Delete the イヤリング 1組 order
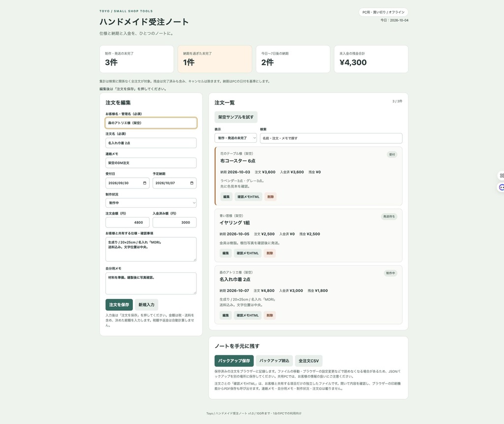 click(x=270, y=253)
